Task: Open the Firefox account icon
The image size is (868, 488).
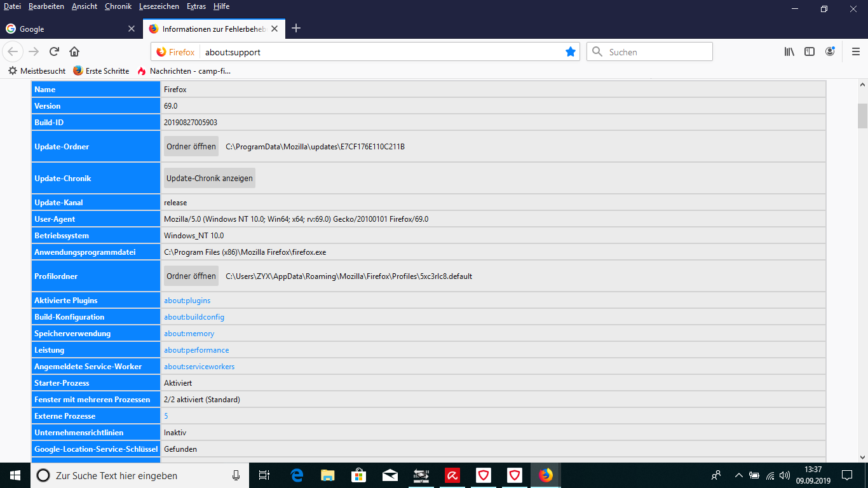Action: tap(830, 51)
